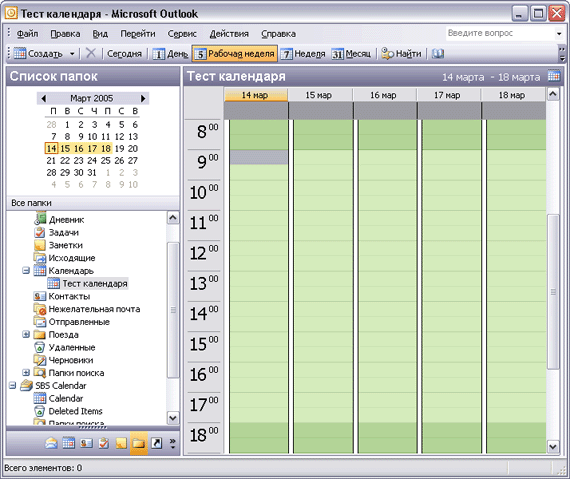Click the Folder List navigation bar icon

pos(139,443)
